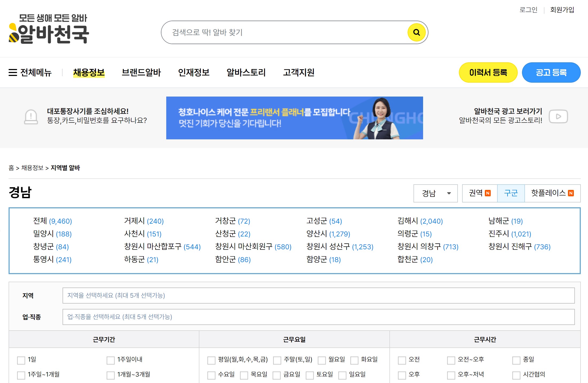Check the 1주일이내 work period box
This screenshot has width=588, height=383.
110,360
